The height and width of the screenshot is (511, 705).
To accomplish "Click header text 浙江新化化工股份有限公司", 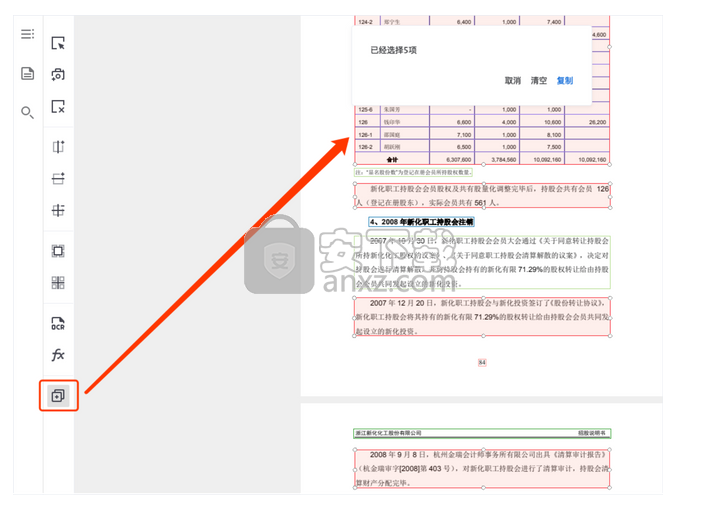I will tap(388, 433).
